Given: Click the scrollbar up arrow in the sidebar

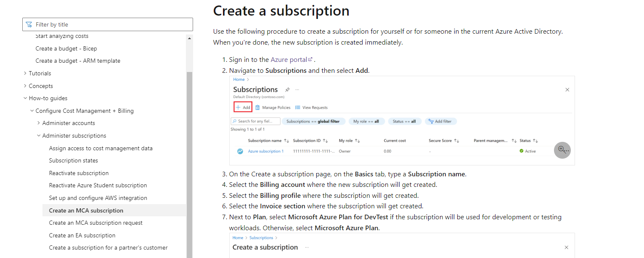Looking at the screenshot, I should pos(189,38).
